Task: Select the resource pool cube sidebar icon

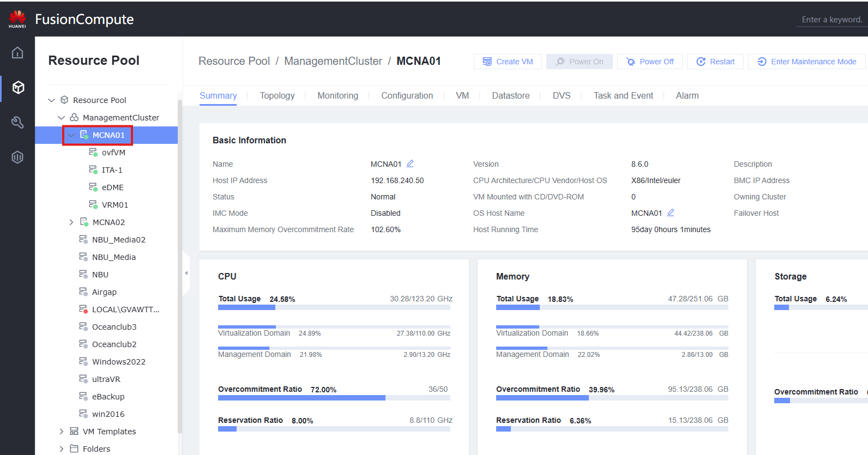Action: (x=18, y=88)
